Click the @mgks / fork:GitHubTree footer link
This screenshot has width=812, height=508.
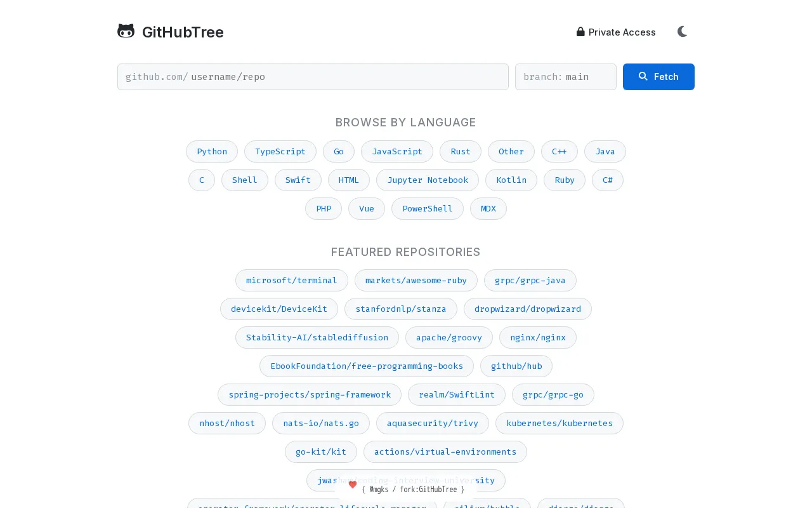coord(413,490)
